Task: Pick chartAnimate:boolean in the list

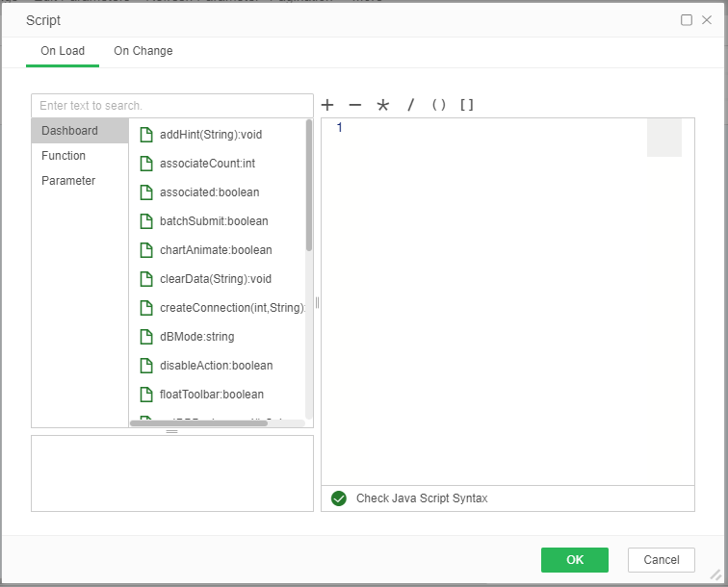Action: click(216, 250)
